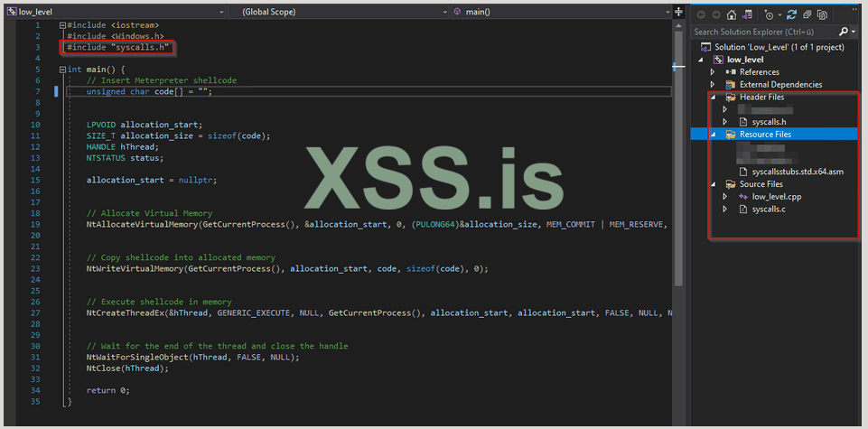Collapse the main() function on line 5
This screenshot has height=429, width=868.
point(62,70)
